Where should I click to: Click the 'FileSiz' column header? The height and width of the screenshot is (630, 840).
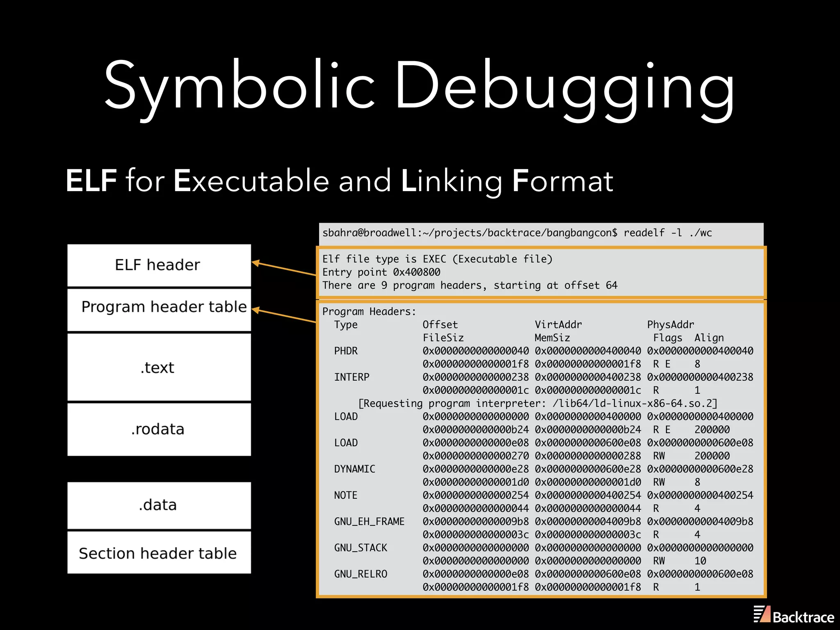443,338
